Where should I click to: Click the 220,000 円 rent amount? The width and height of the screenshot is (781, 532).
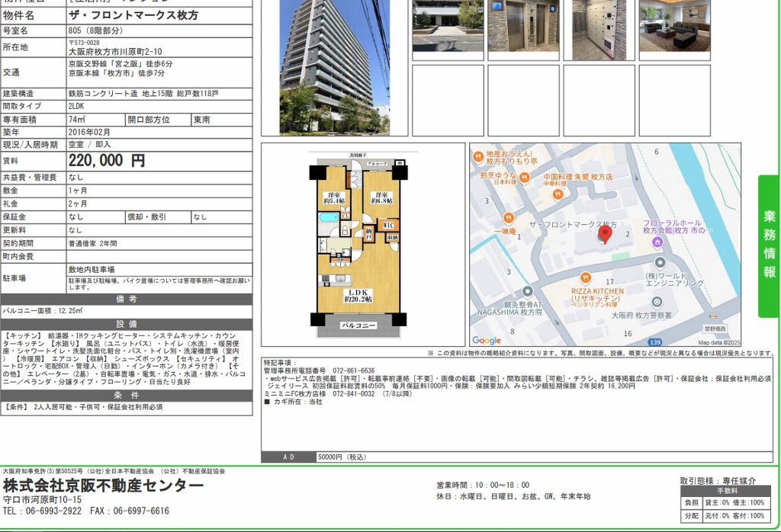pyautogui.click(x=107, y=161)
